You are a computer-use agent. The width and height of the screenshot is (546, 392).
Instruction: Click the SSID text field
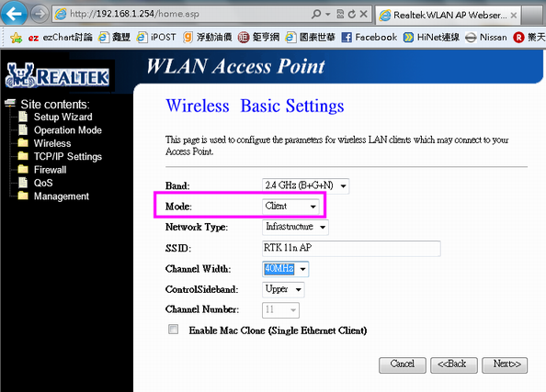[351, 249]
